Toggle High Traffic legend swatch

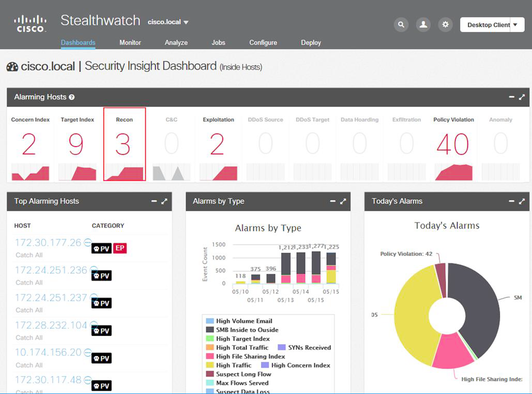click(x=210, y=365)
